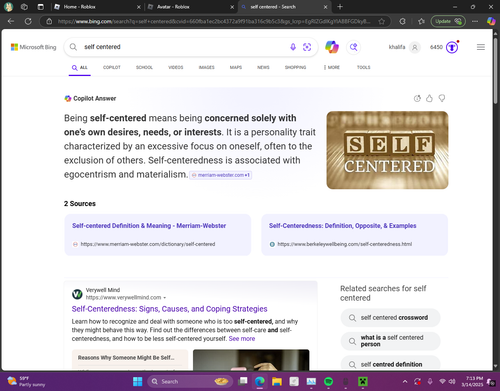Screen dimensions: 500x391
Task: Open weather widget 59°F Partly sunny
Action: point(25,381)
